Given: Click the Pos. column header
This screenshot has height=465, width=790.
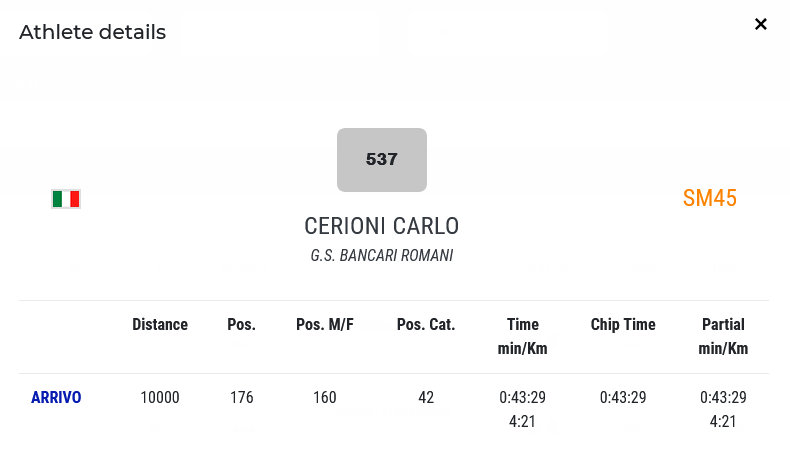Looking at the screenshot, I should point(241,324).
